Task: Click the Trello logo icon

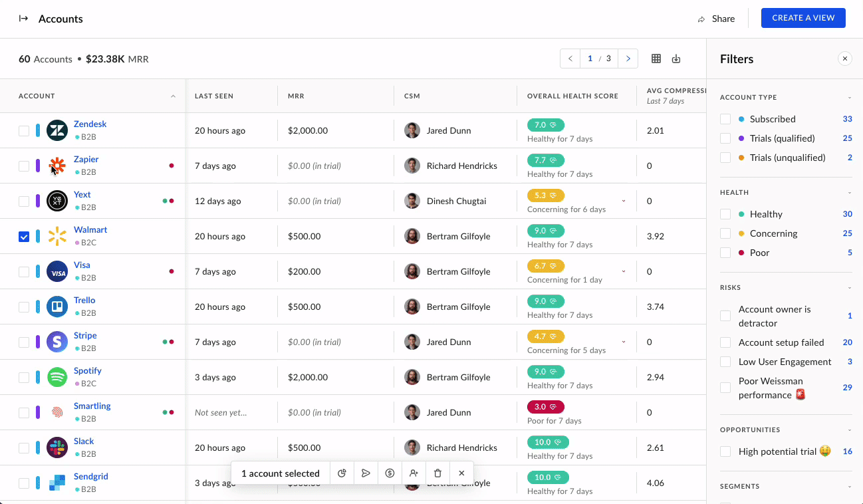Action: [x=57, y=307]
